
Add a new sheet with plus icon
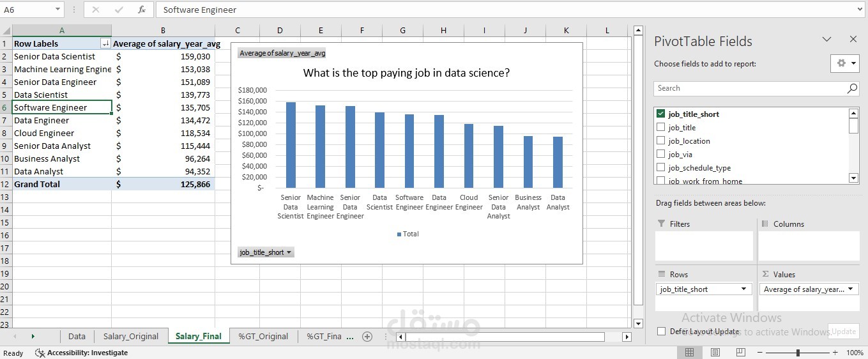367,337
